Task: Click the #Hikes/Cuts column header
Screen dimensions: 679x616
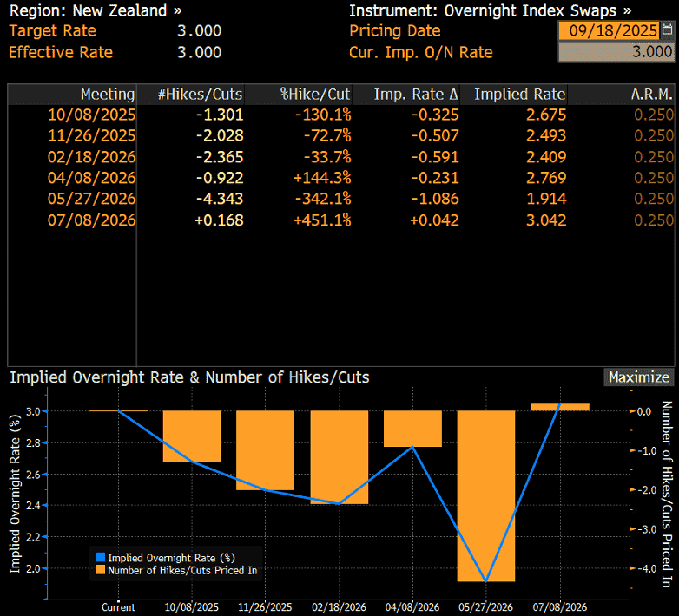Action: coord(200,94)
